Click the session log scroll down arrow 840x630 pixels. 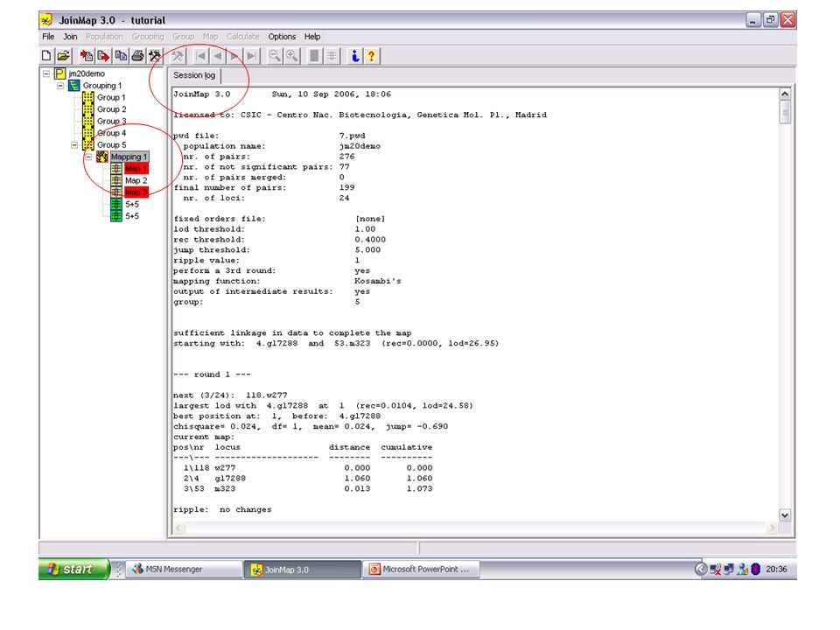[785, 515]
